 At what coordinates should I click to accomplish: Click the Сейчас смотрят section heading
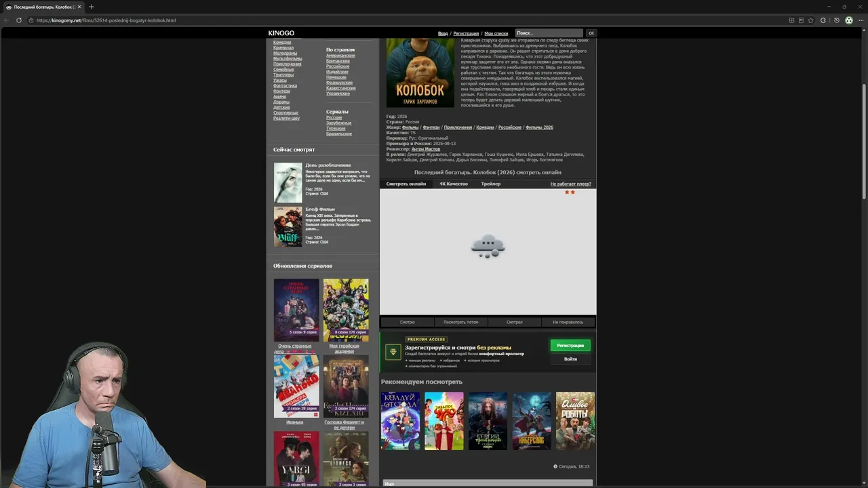[294, 150]
